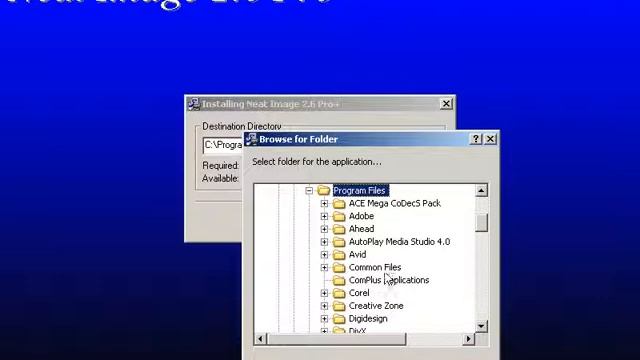Click the Corel folder icon
The width and height of the screenshot is (640, 360).
coord(339,293)
